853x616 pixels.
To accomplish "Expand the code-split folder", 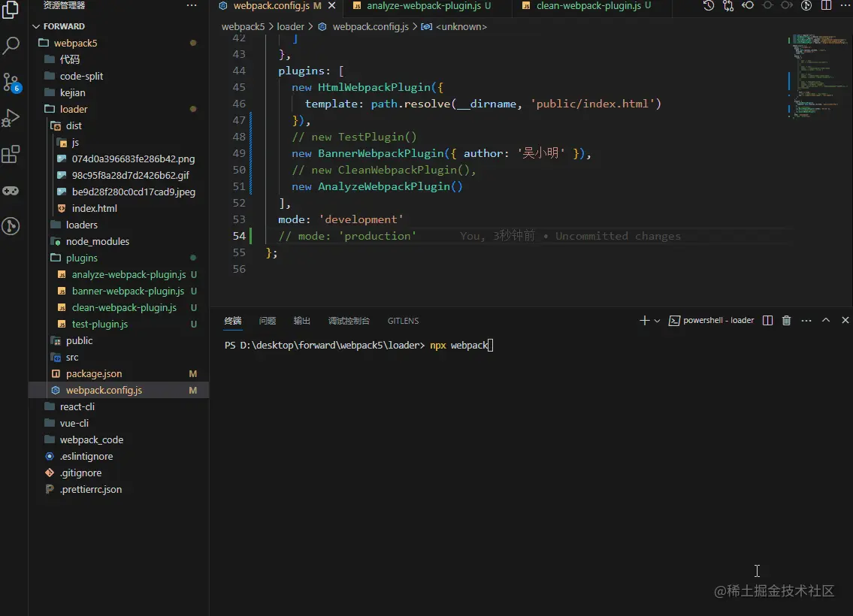I will pos(119,76).
